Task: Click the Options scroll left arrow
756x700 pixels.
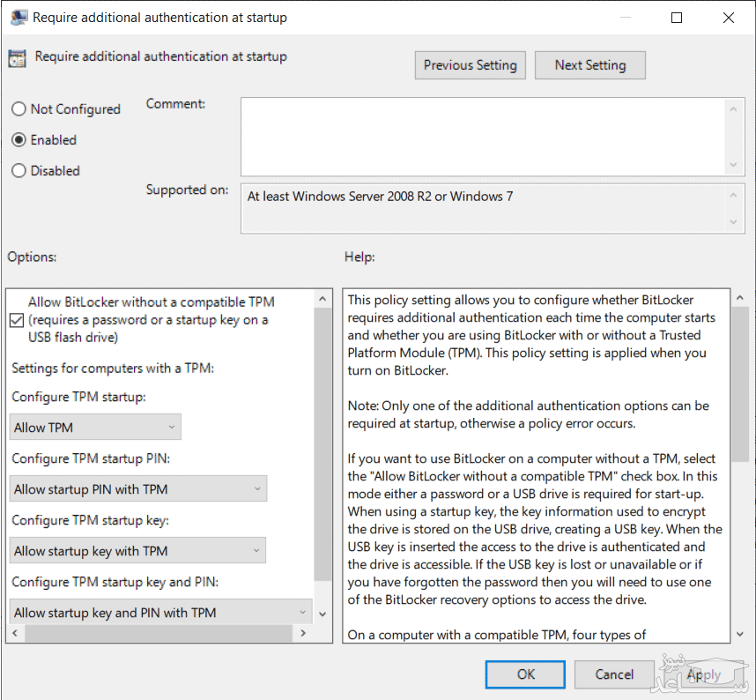Action: (x=15, y=633)
